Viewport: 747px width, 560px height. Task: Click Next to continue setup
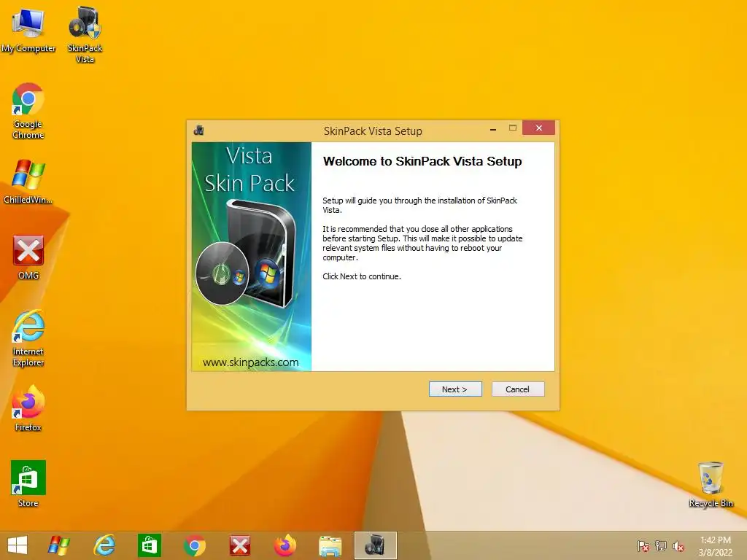pos(455,389)
